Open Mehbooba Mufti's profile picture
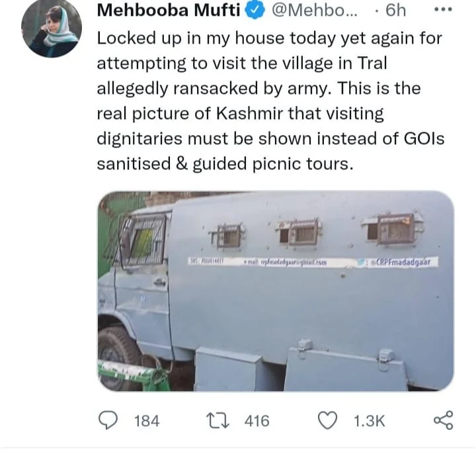 click(52, 30)
